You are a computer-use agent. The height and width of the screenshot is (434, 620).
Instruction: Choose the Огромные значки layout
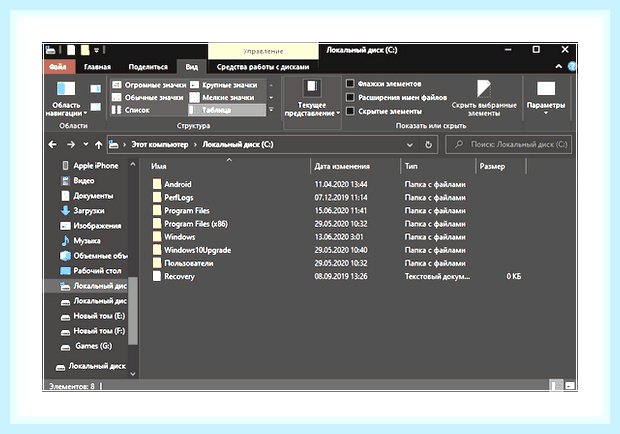click(149, 85)
